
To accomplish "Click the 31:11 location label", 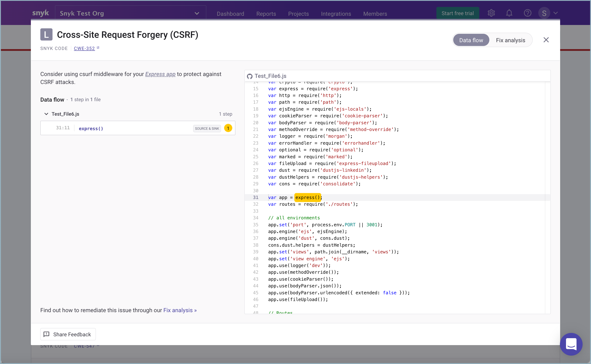I will [63, 128].
